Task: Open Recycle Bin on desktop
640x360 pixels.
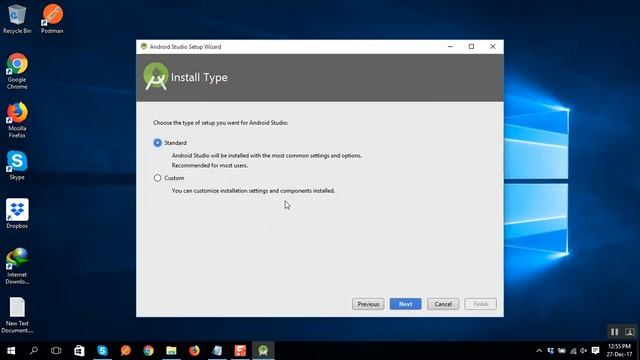Action: click(17, 19)
